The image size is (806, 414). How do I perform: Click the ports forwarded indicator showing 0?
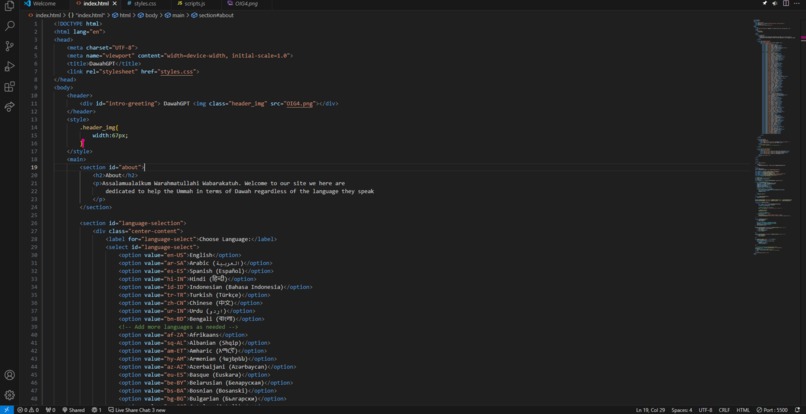50,410
